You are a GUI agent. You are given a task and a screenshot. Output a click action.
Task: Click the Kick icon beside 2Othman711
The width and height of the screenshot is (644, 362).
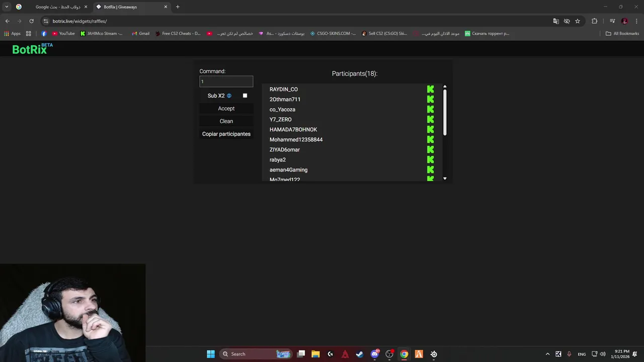[x=430, y=99]
